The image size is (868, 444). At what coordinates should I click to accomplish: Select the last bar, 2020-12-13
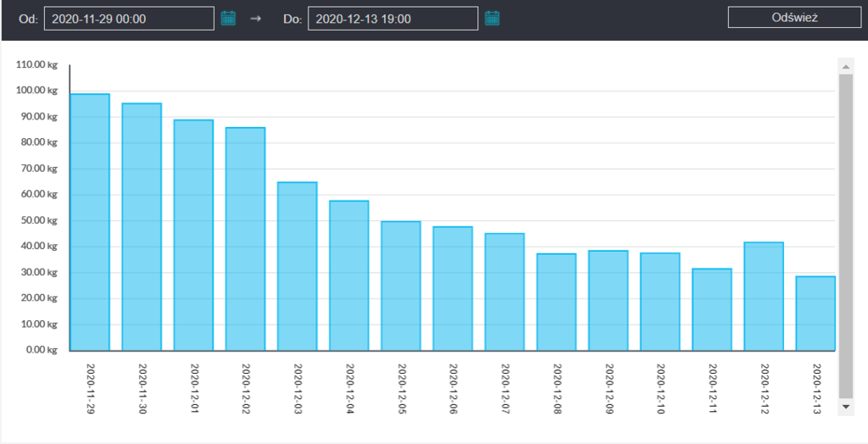click(815, 314)
